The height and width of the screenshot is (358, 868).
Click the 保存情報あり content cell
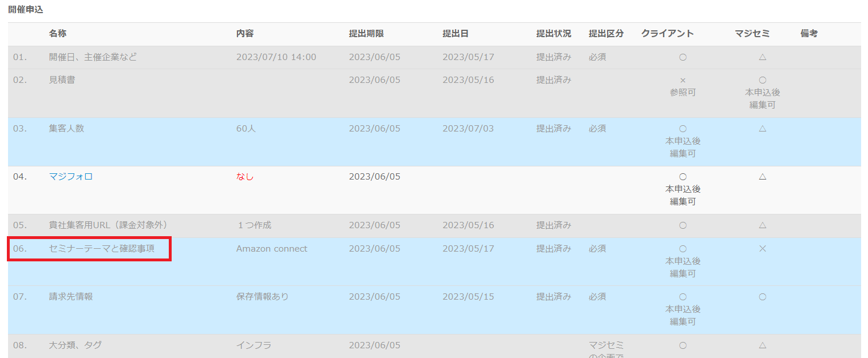(262, 297)
